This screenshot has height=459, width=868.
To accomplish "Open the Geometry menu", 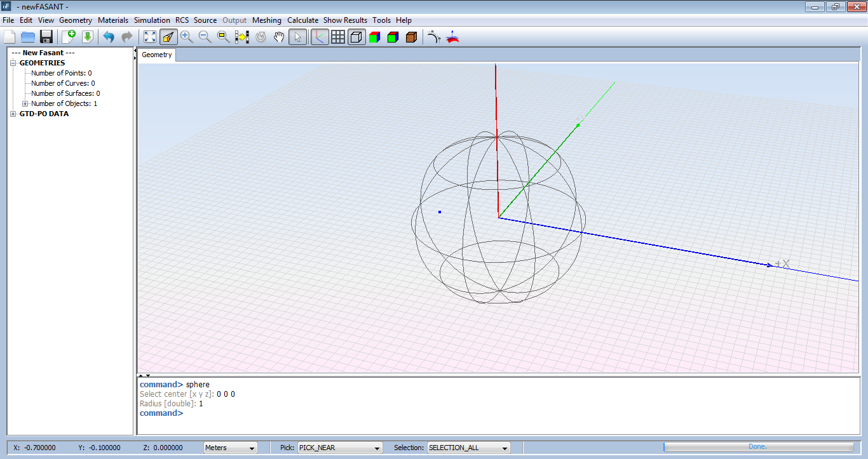I will [x=75, y=20].
